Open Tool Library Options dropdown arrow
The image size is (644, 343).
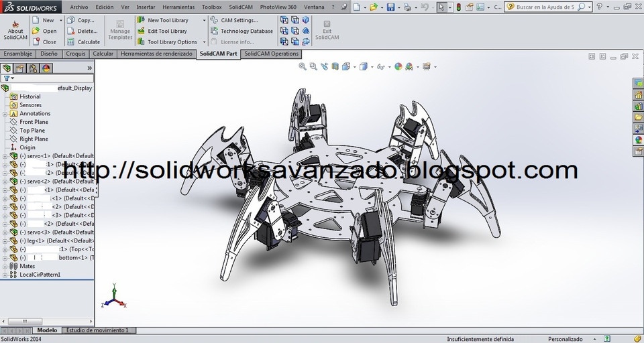pos(204,42)
